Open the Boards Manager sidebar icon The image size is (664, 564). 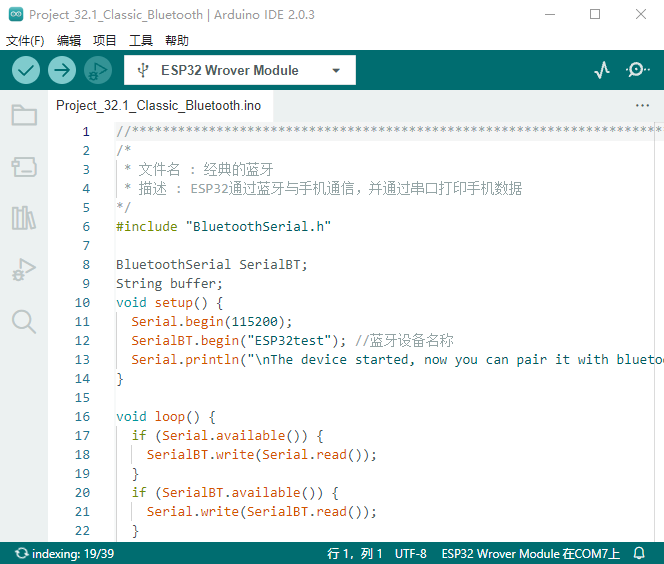click(24, 167)
